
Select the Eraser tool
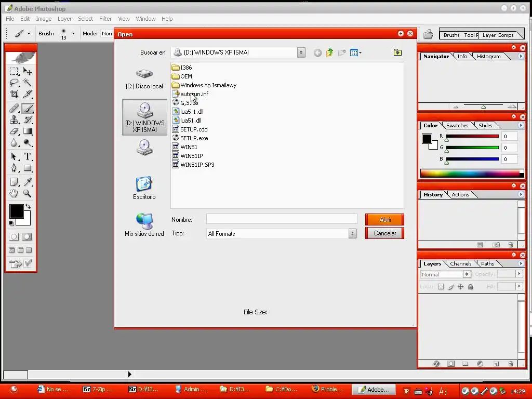14,131
